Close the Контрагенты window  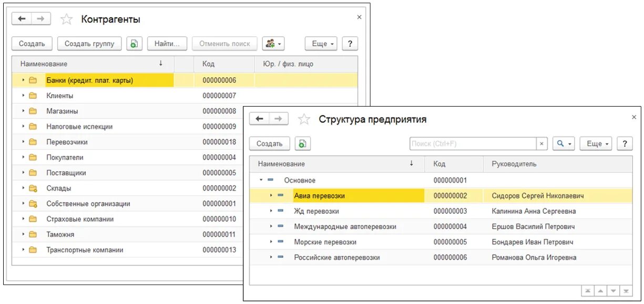coord(360,17)
